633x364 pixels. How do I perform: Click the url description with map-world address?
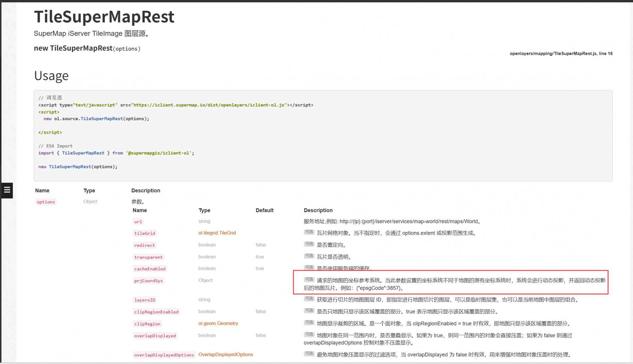(x=392, y=222)
